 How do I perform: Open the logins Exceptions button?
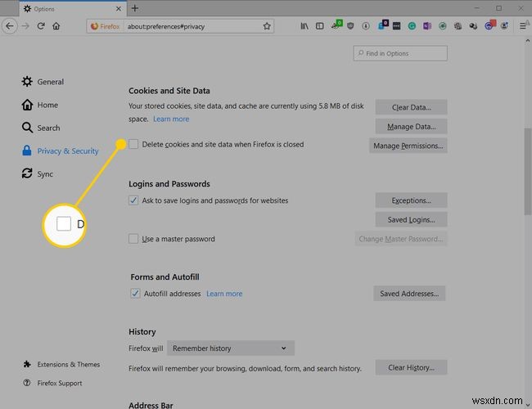(x=411, y=200)
